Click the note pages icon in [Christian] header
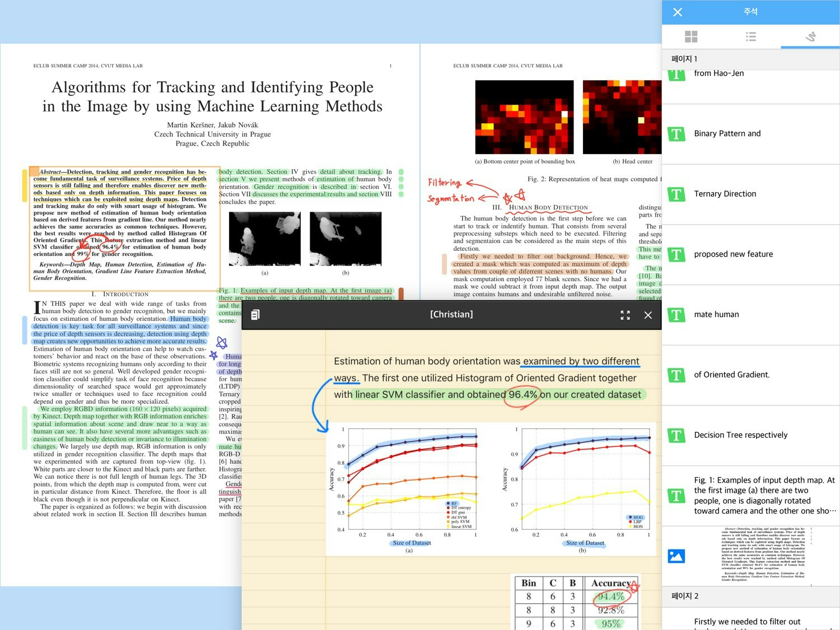Viewport: 840px width, 630px height. 256,315
